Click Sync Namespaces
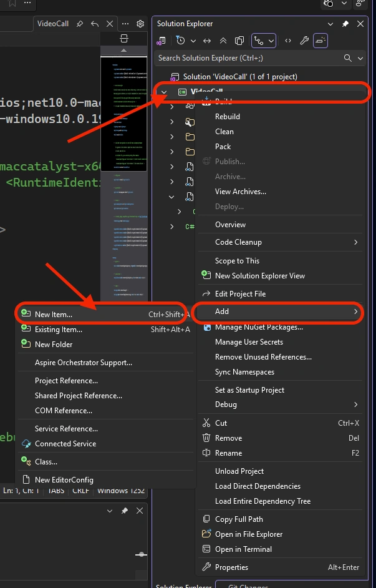This screenshot has height=588, width=376. [244, 372]
